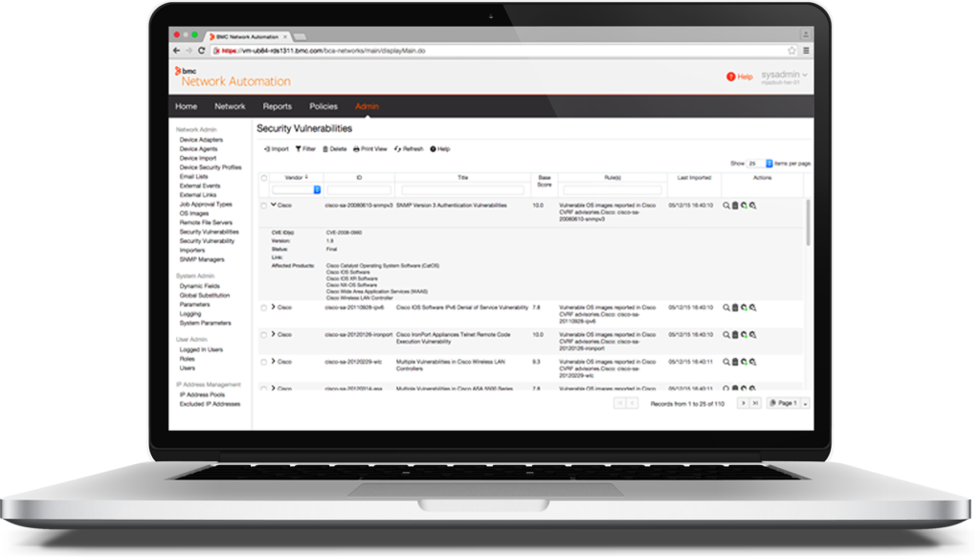Check the box for cisco-sa-20110928-ipv6 row
The image size is (980, 557).
pos(264,307)
